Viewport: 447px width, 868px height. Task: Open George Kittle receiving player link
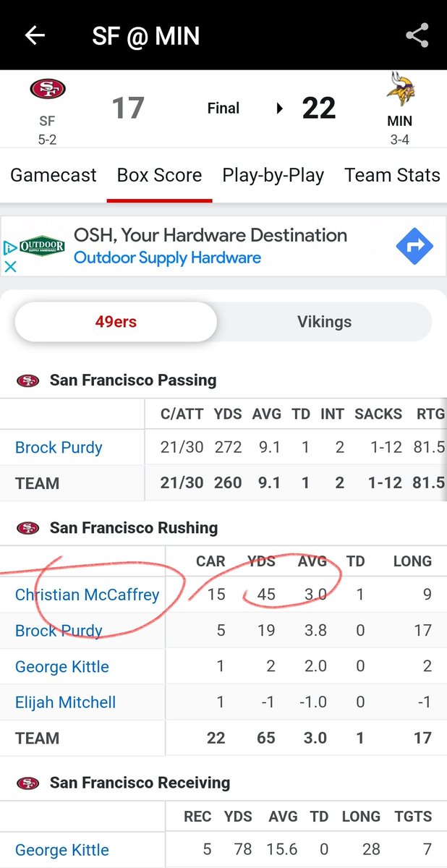pos(62,850)
